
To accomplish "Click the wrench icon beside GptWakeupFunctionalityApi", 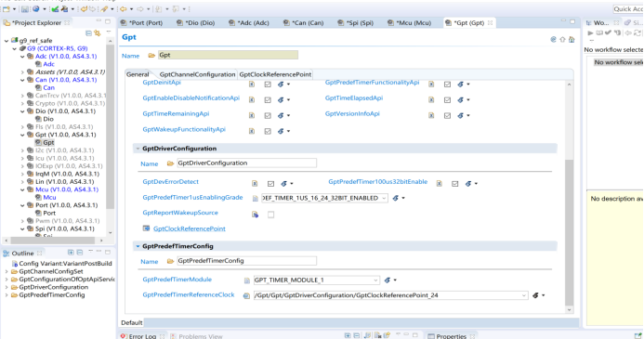I will point(281,131).
